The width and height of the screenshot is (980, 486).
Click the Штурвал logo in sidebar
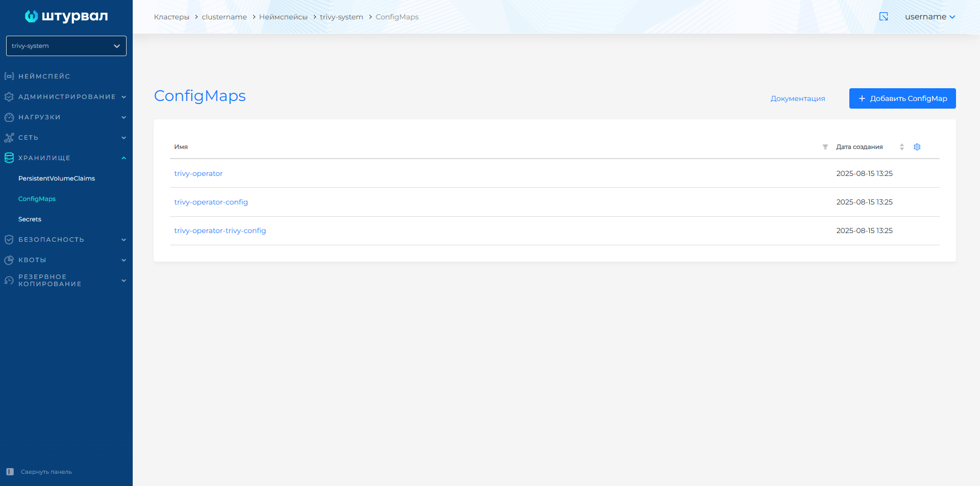pos(66,16)
